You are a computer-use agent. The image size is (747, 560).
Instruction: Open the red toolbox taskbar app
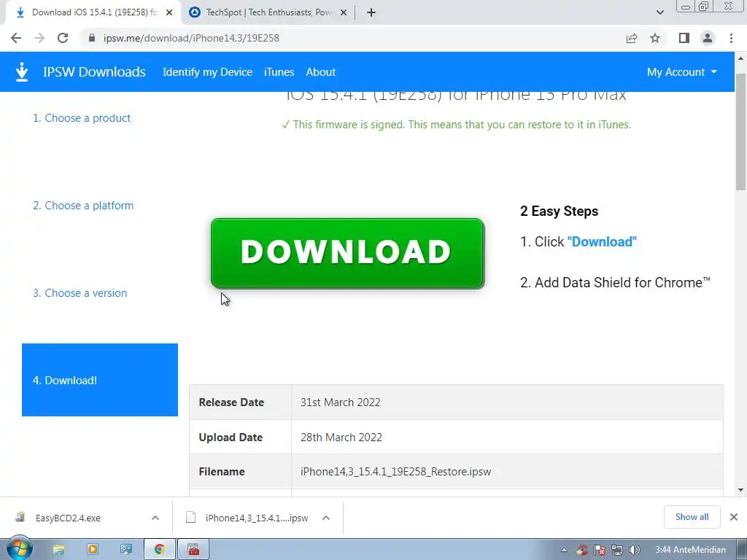coord(193,550)
